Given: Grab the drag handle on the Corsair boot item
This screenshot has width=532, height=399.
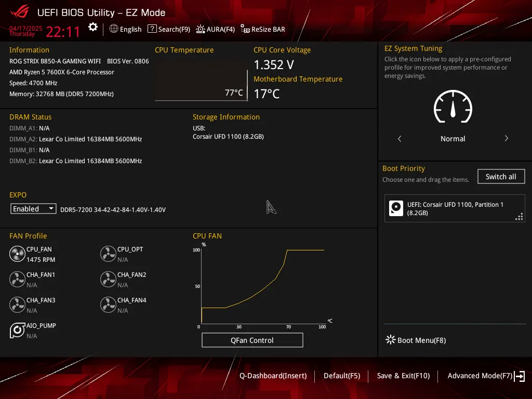Looking at the screenshot, I should click(x=520, y=217).
